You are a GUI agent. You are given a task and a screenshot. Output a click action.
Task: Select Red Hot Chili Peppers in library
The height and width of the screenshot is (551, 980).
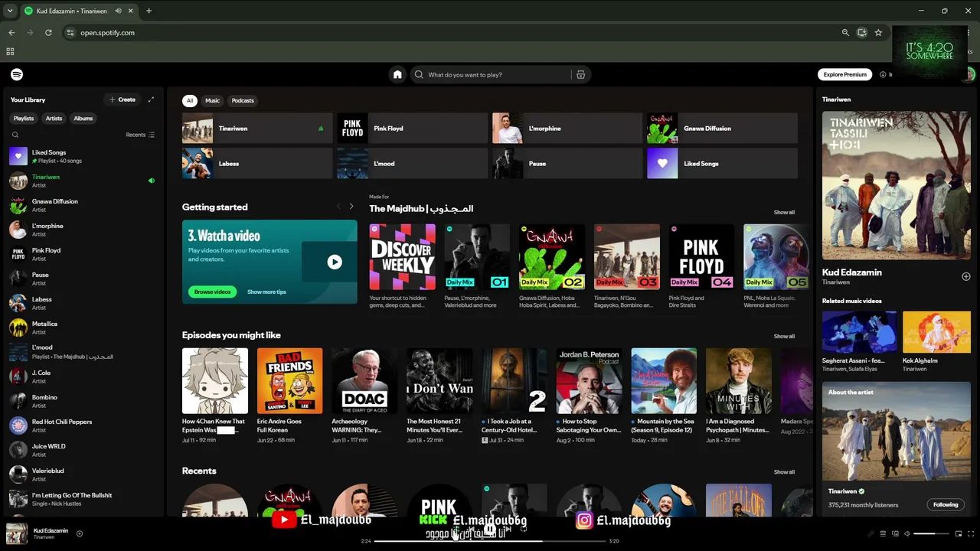pyautogui.click(x=83, y=425)
